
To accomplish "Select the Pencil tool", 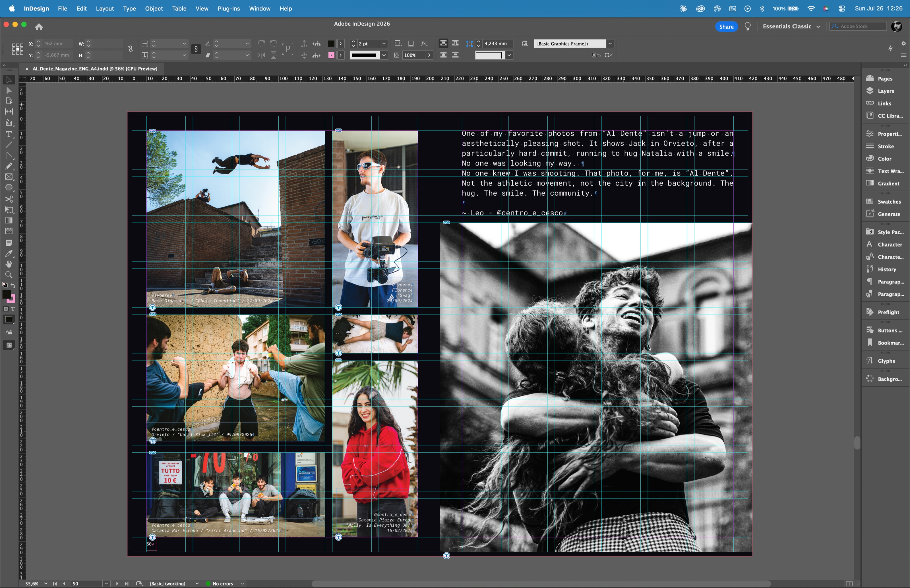I will tap(9, 166).
